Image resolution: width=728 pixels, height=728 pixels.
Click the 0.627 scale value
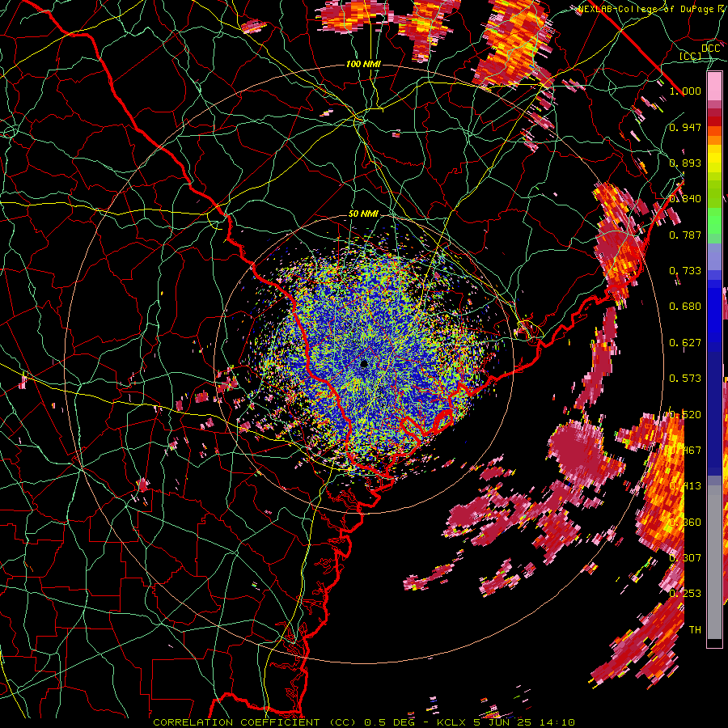685,343
